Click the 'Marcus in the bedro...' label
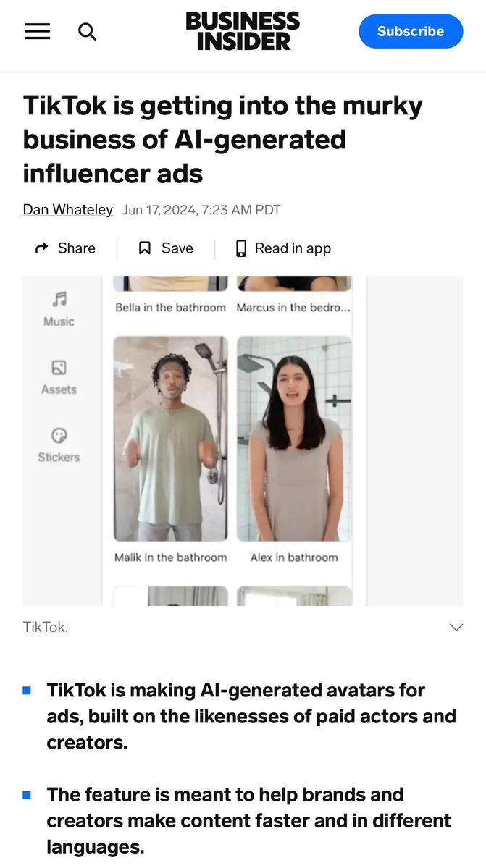Image resolution: width=486 pixels, height=868 pixels. 293,308
